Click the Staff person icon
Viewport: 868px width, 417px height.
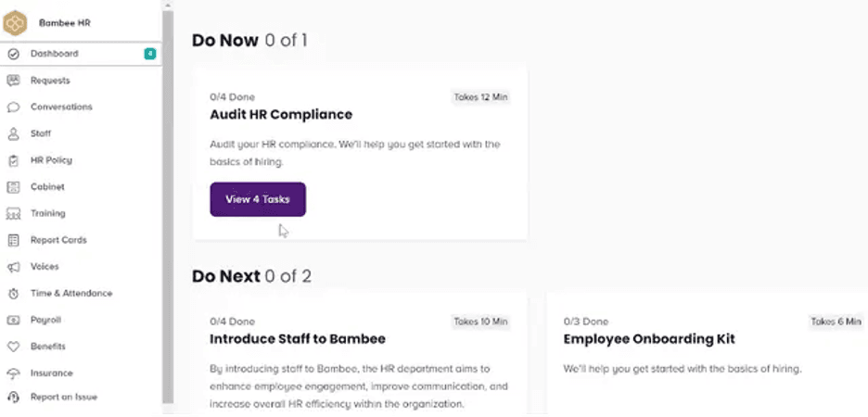point(13,133)
